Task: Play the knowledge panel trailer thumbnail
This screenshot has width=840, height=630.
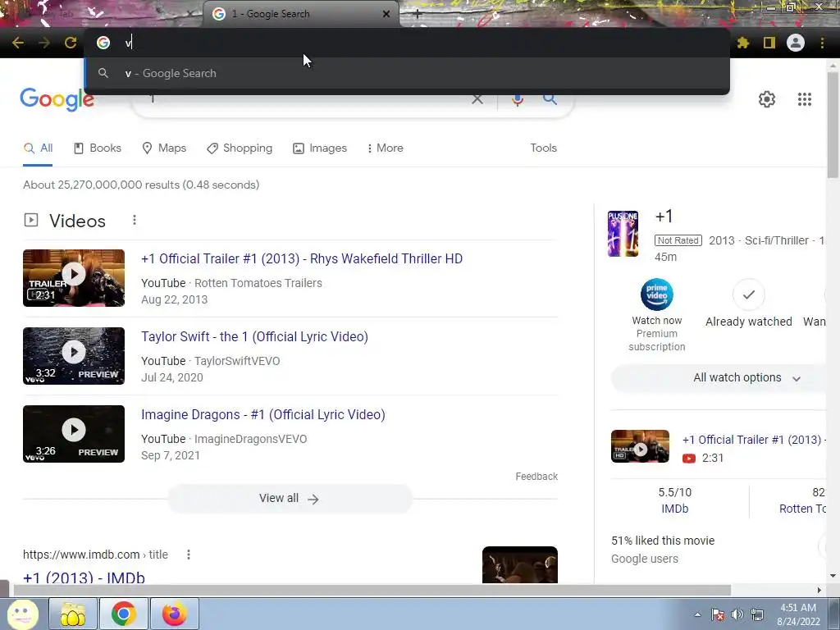Action: (x=640, y=446)
